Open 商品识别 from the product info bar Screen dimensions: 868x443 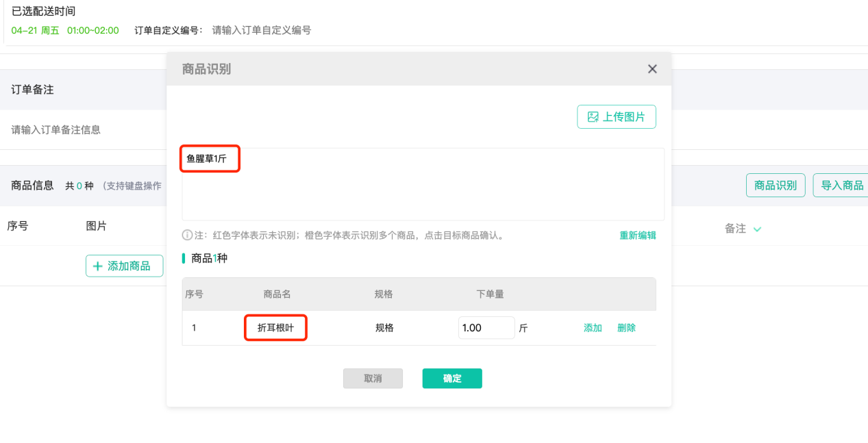[x=775, y=186]
